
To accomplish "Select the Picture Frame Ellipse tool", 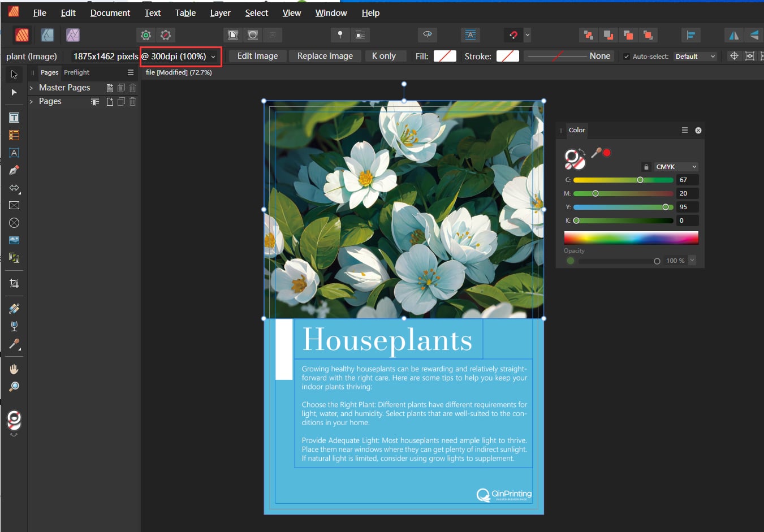I will pyautogui.click(x=14, y=223).
